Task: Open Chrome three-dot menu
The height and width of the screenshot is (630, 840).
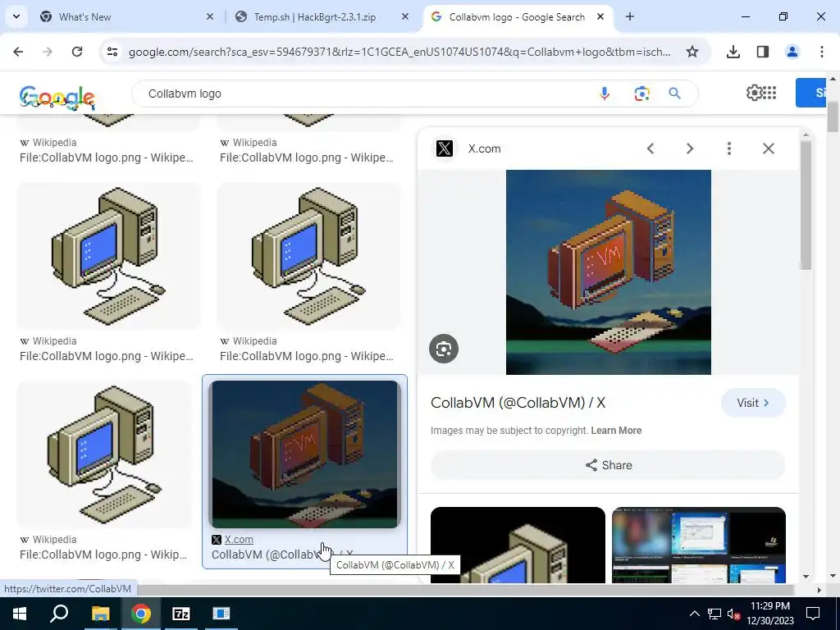Action: 822,52
